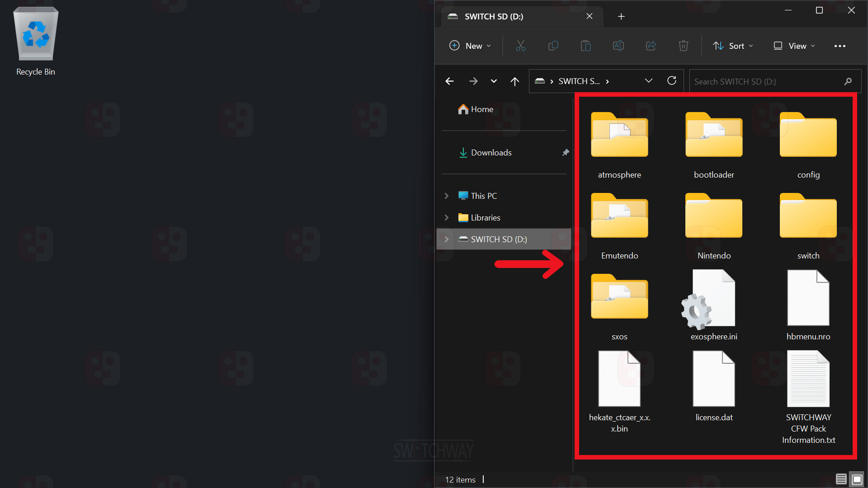868x488 pixels.
Task: Click SWITCH S... breadcrumb in address bar
Action: coord(579,81)
